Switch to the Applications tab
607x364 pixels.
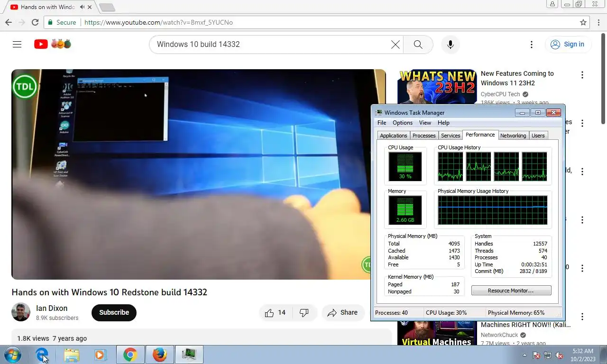pyautogui.click(x=394, y=136)
